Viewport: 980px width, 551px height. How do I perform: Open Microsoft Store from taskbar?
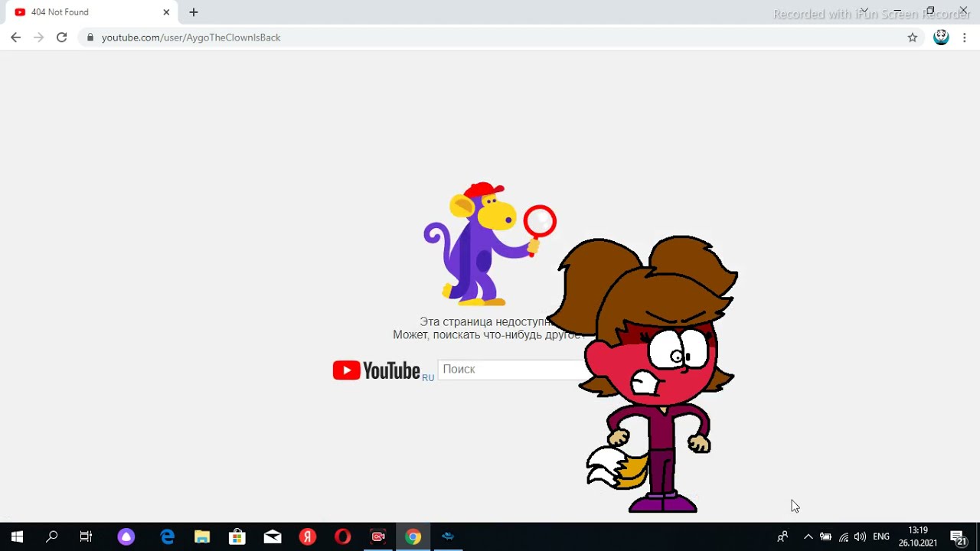(237, 536)
